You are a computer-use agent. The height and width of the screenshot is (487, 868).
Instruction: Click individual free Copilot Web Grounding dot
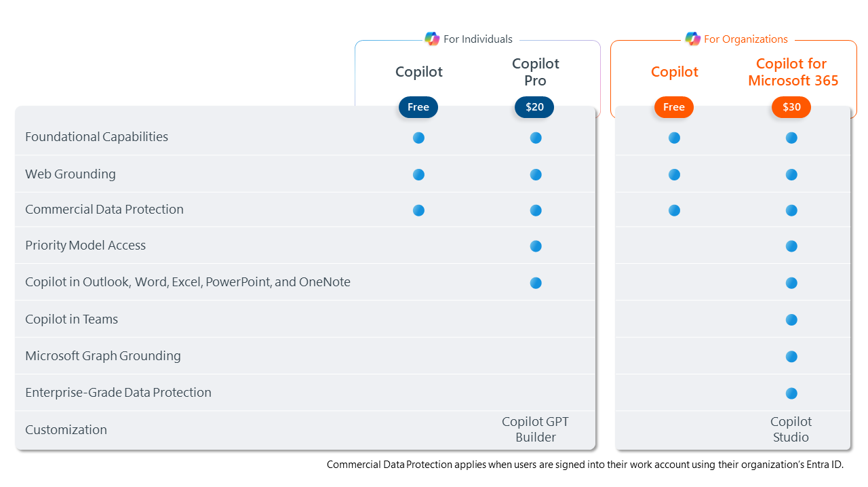[418, 174]
